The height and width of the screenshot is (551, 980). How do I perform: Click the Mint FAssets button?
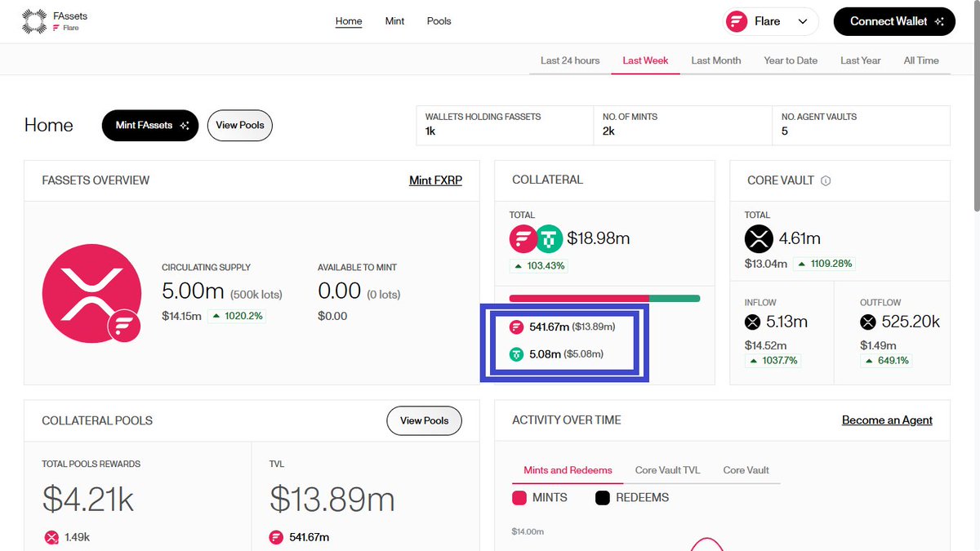point(150,126)
